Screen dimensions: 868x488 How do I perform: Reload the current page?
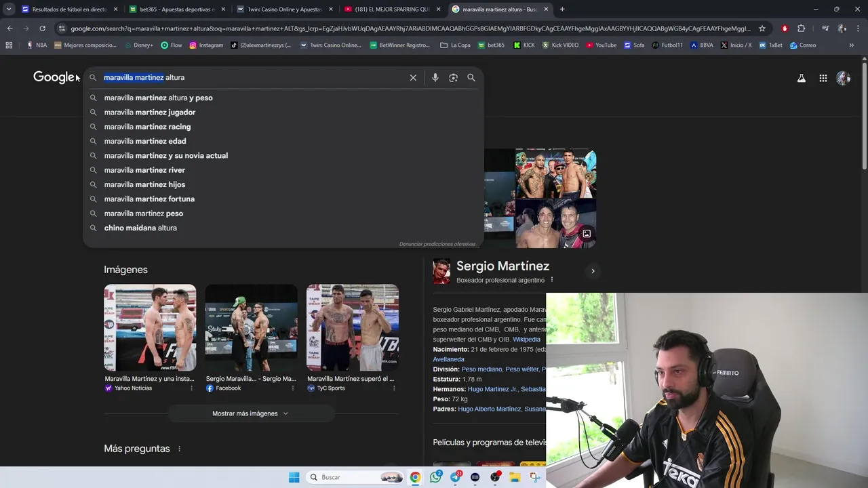point(42,28)
